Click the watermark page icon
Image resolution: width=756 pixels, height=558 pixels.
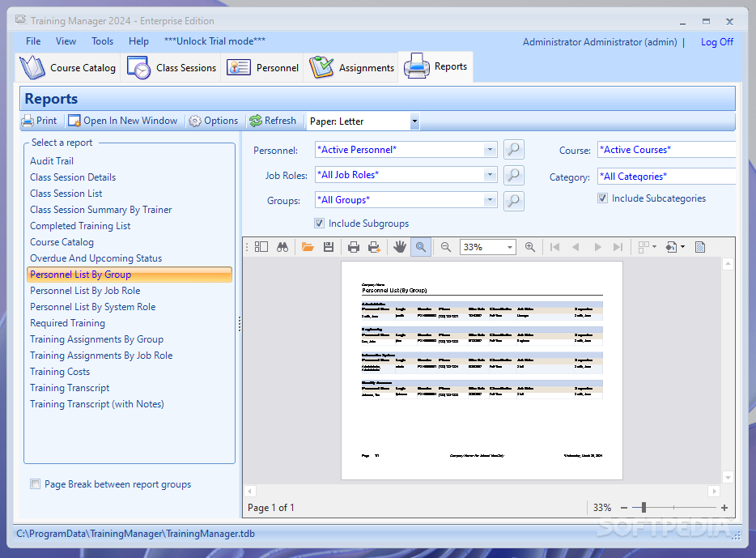(x=700, y=247)
